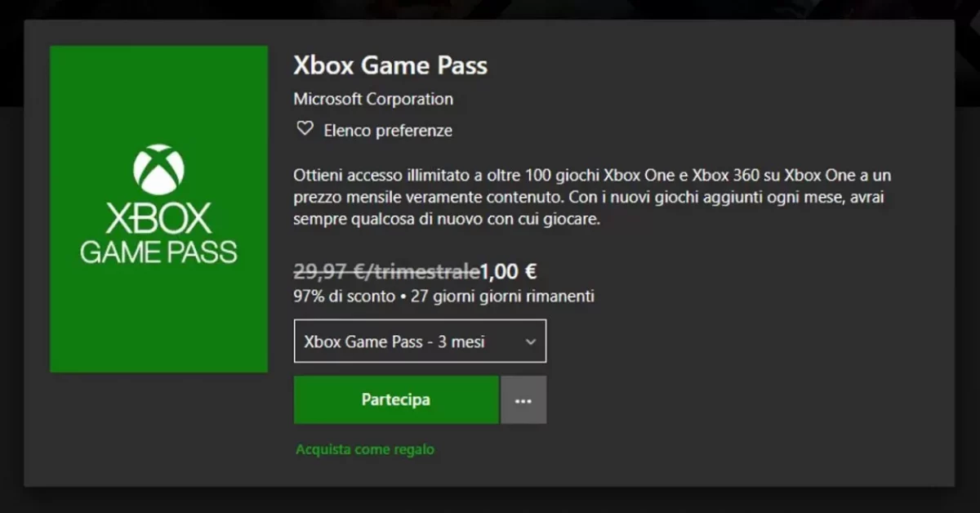Click the green Xbox Game Pass cover art
The image size is (980, 513).
coord(158,327)
